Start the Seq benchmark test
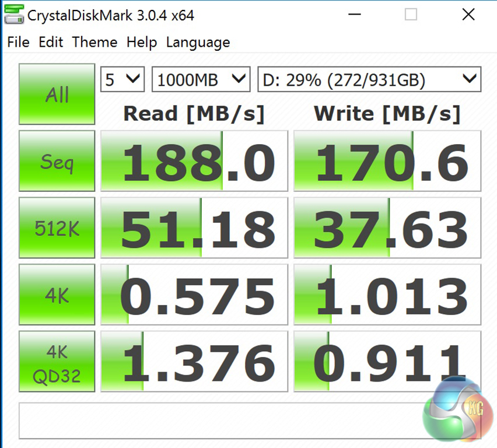 click(x=57, y=161)
